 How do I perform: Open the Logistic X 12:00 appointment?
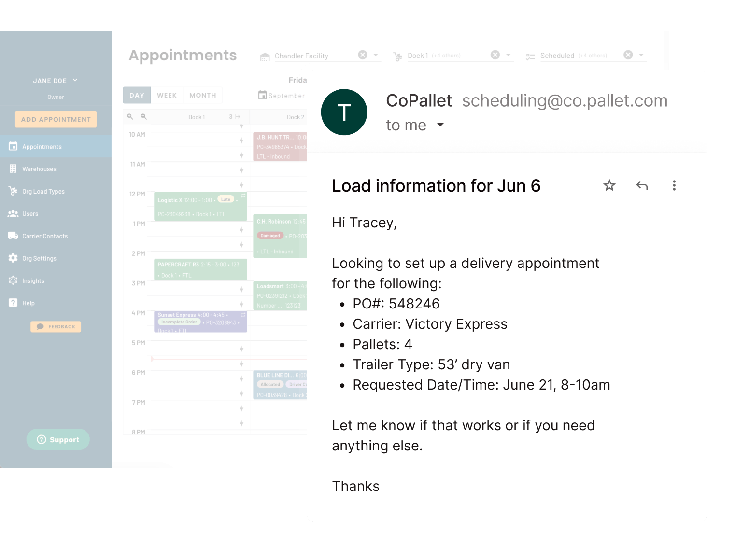pos(200,206)
